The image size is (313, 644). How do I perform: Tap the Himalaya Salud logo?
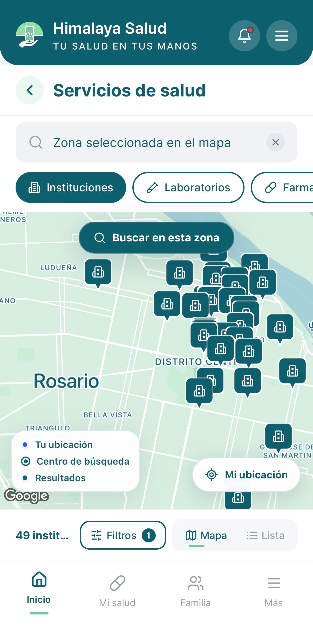tap(29, 35)
